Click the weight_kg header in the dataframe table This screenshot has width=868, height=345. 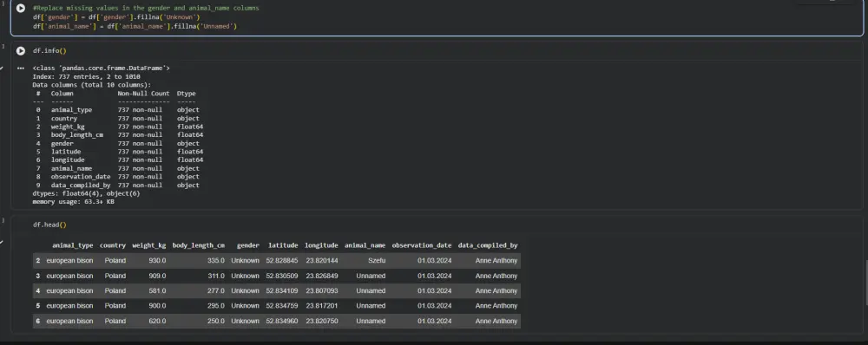click(149, 245)
